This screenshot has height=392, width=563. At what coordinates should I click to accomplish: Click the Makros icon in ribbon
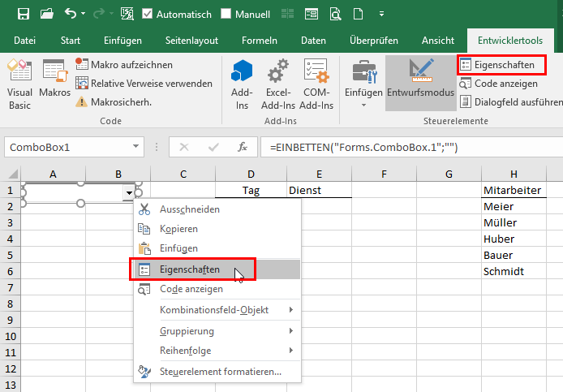(x=54, y=80)
